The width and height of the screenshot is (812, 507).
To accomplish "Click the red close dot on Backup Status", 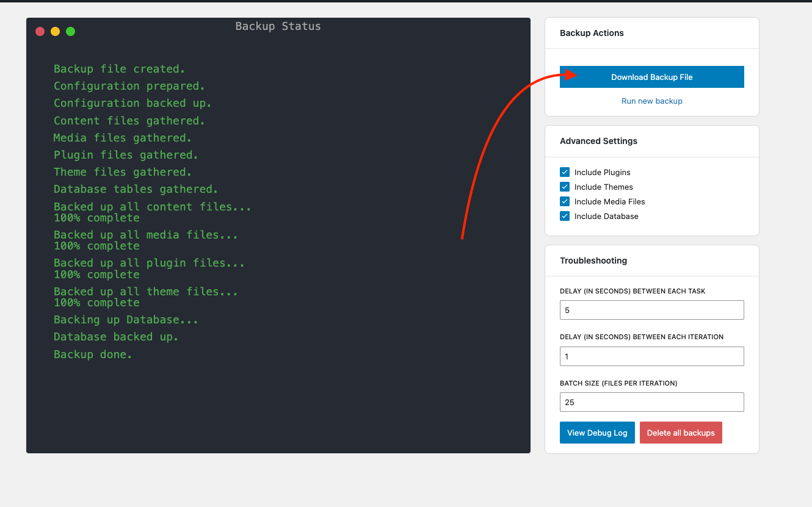I will (x=40, y=31).
